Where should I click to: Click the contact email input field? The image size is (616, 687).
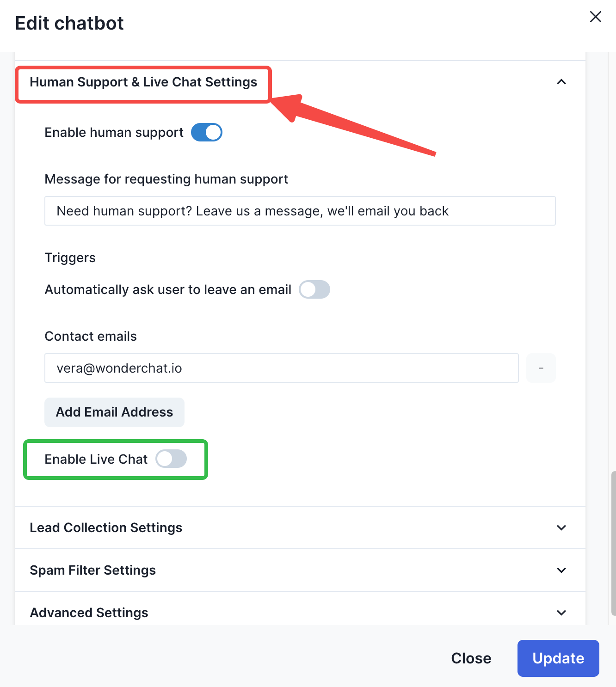(281, 368)
